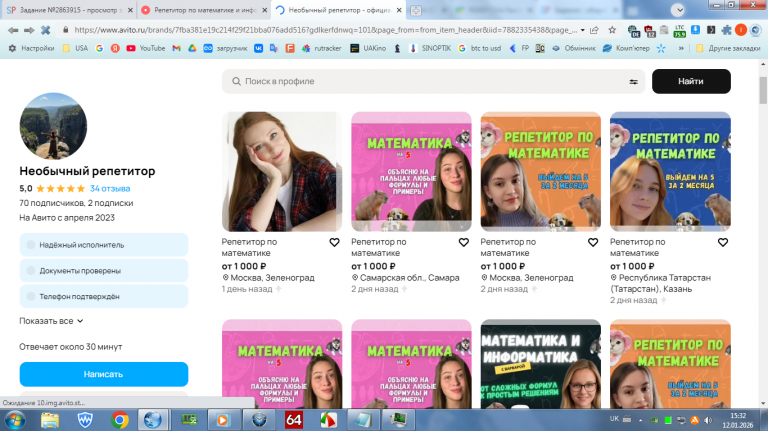This screenshot has height=431, width=768.
Task: Open the extensions puzzle icon
Action: [726, 30]
